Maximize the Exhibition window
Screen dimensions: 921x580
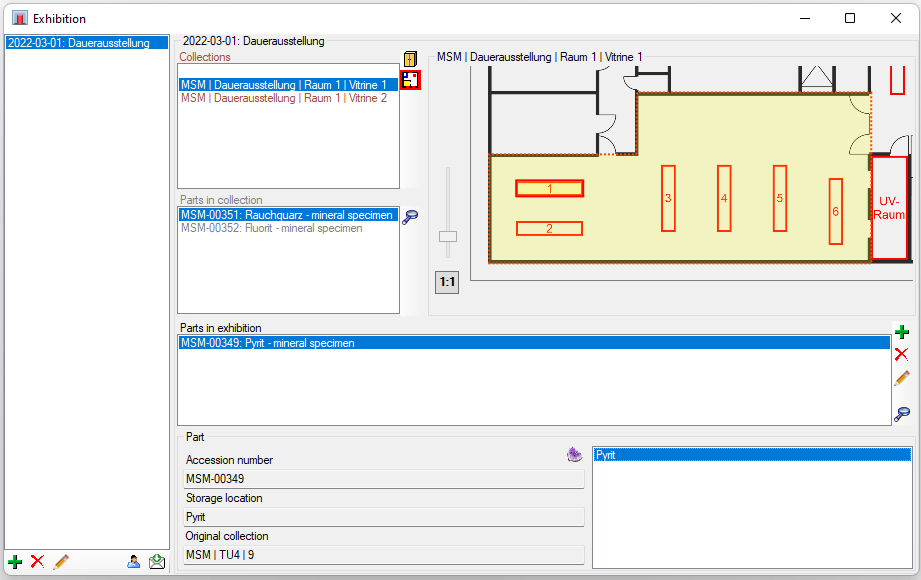[849, 18]
